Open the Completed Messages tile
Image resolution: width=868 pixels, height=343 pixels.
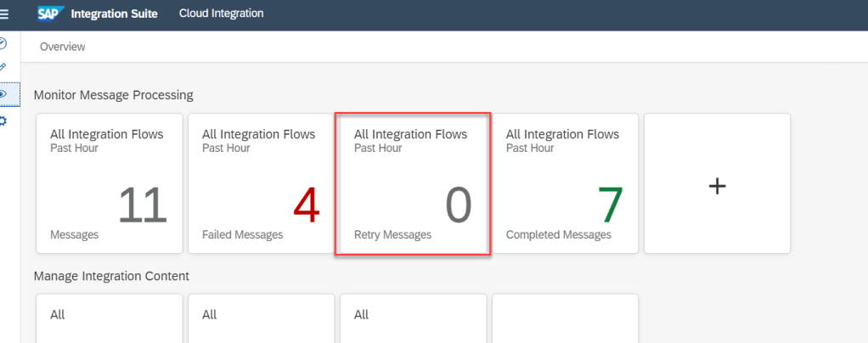click(565, 183)
